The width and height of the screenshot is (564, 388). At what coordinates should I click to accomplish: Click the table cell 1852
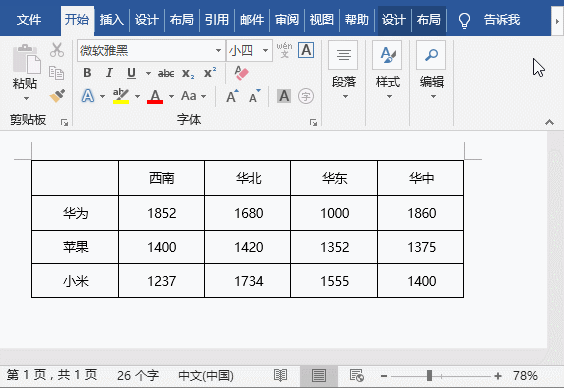click(162, 213)
